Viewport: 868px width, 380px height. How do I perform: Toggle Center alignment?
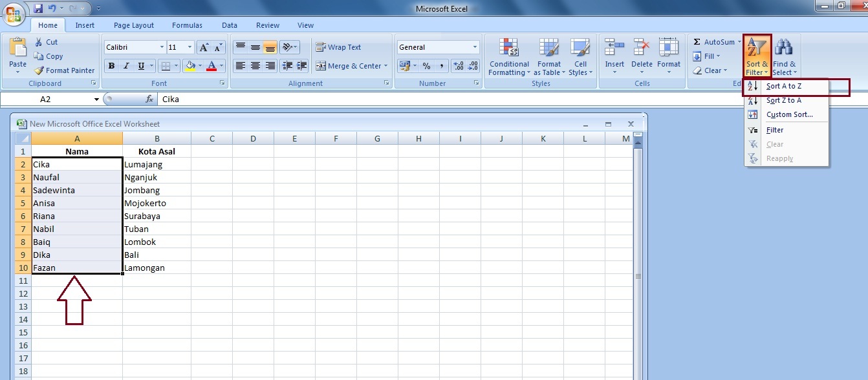[255, 66]
